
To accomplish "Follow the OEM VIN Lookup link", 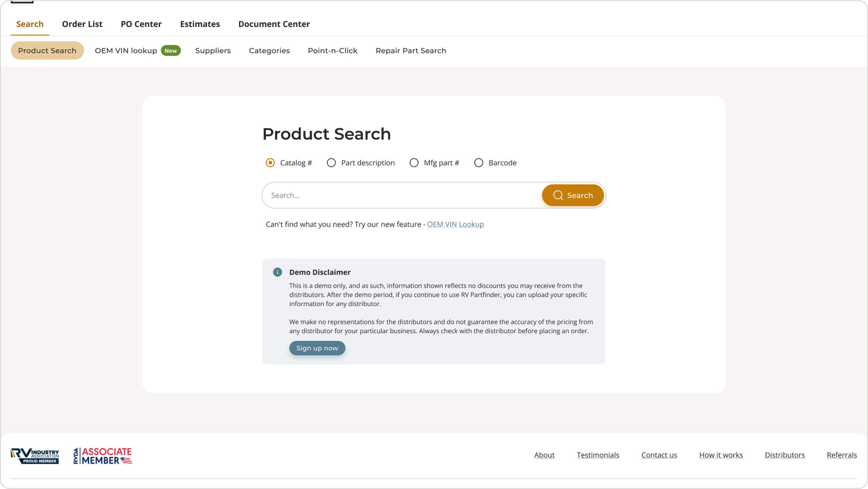I will [x=455, y=224].
